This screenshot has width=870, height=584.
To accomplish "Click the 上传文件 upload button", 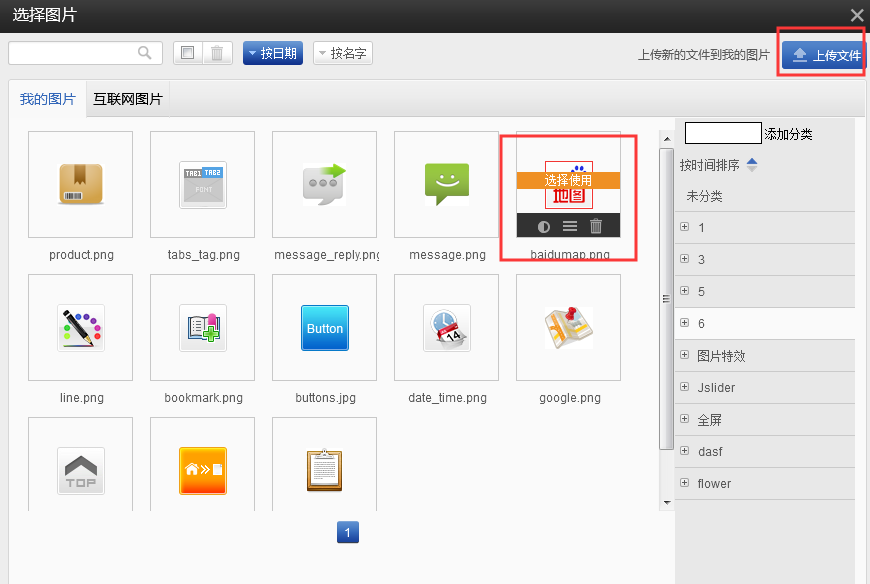I will [825, 55].
